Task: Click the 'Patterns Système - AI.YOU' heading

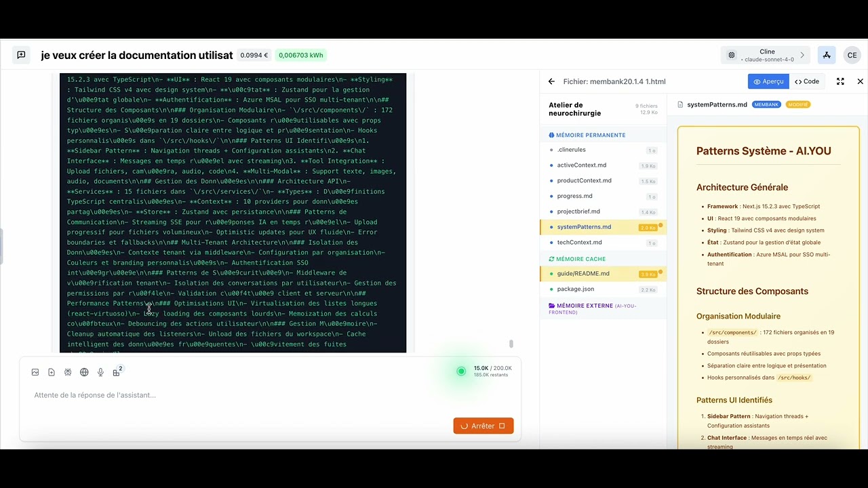Action: coord(764,151)
